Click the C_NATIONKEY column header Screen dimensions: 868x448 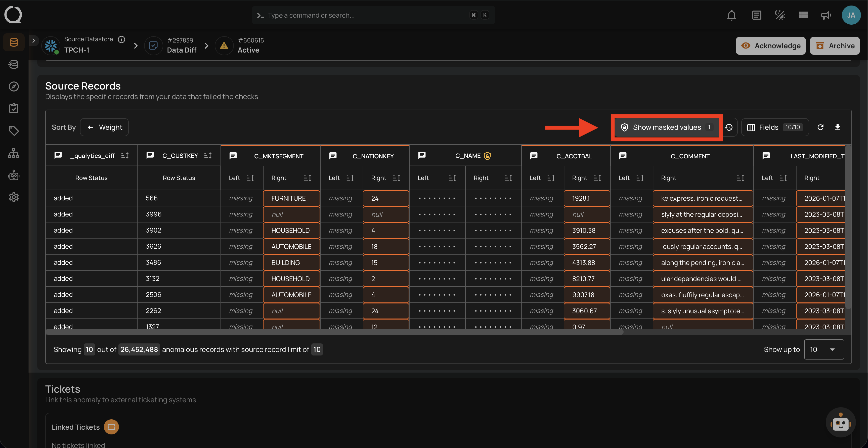tap(373, 156)
